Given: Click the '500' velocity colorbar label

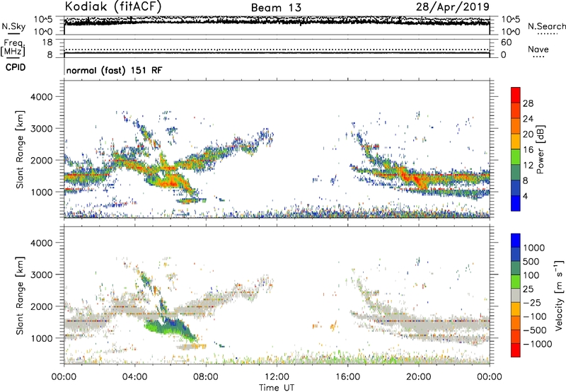Looking at the screenshot, I should pyautogui.click(x=531, y=261).
